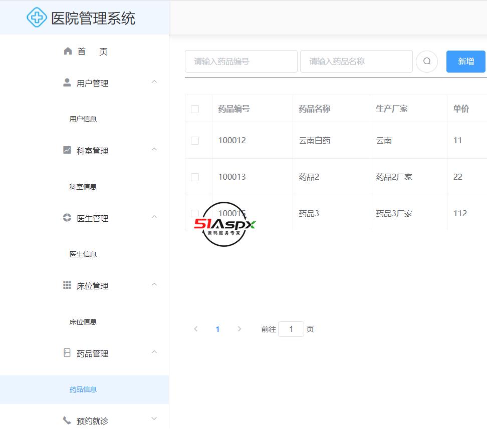Click the user icon beside 用户管理
This screenshot has height=448, width=487.
pos(67,83)
